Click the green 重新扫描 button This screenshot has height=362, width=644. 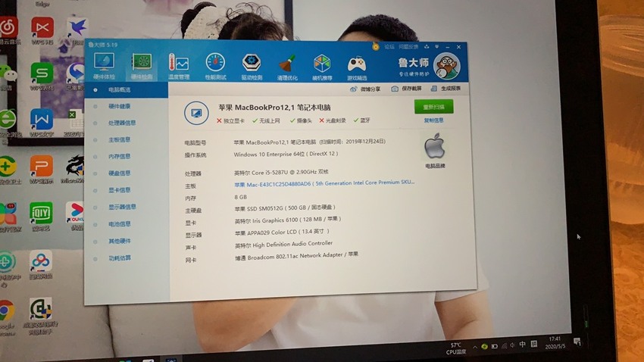433,107
